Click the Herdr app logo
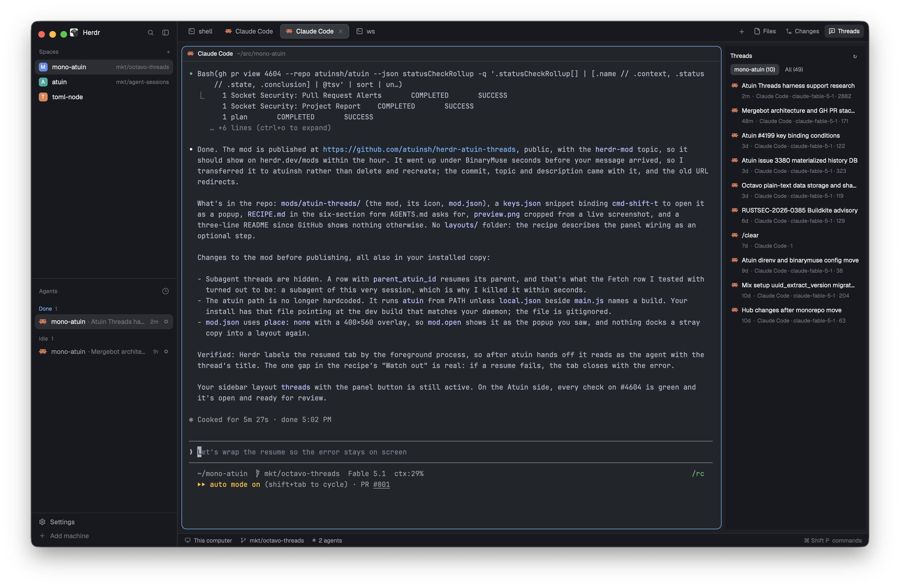900x588 pixels. click(74, 32)
